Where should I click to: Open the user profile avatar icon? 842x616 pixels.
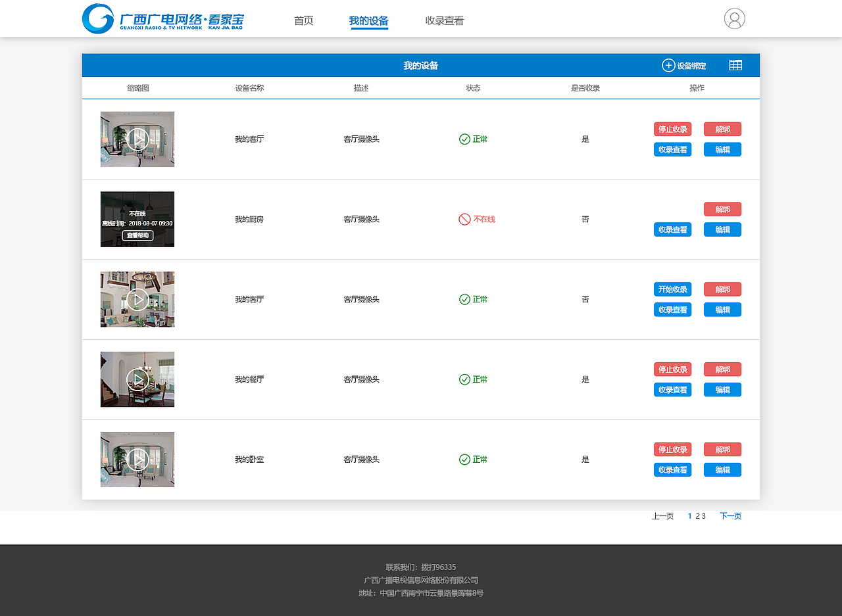pos(733,18)
